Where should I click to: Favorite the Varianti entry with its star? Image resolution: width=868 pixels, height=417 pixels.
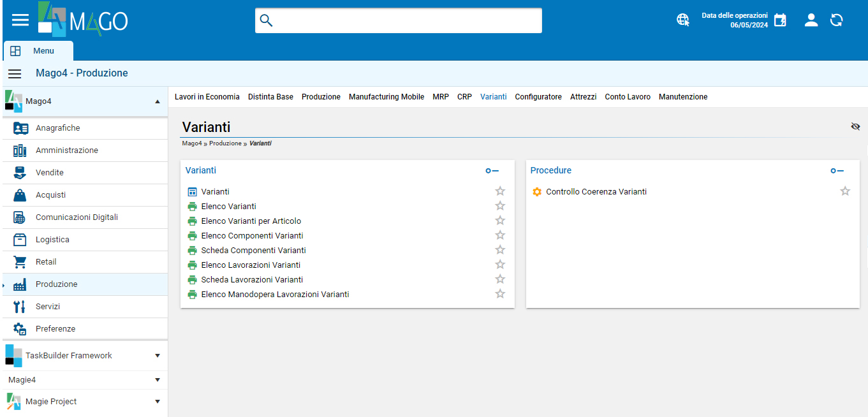click(500, 191)
